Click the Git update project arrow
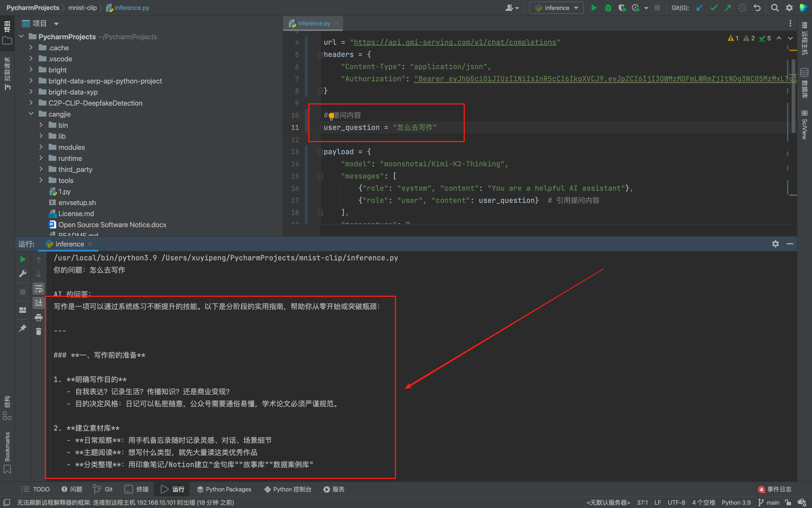Viewport: 812px width, 508px height. coord(699,8)
